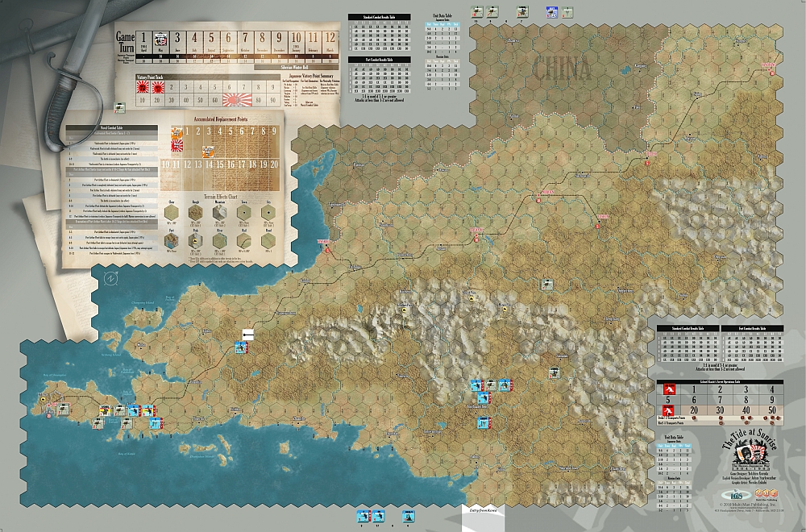Select the leftmost blue counter below the map's bottom edge
Viewport: 806px width, 532px height.
pos(363,516)
